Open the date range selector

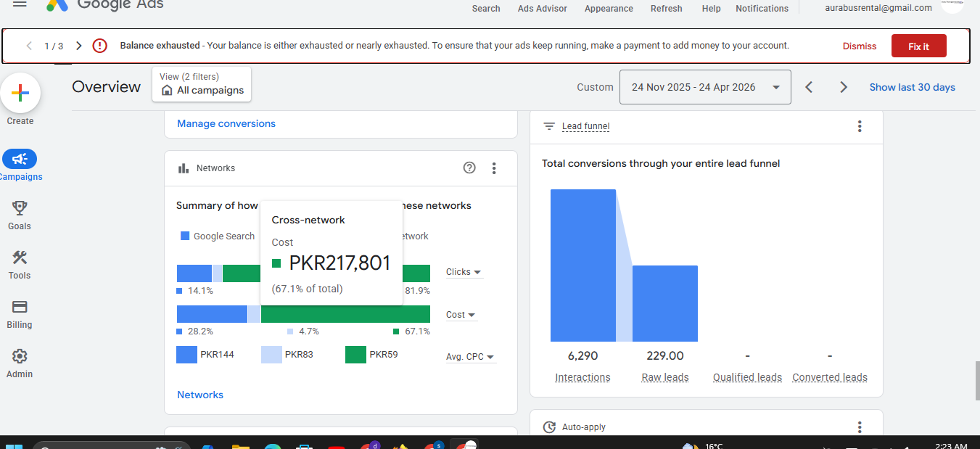(704, 86)
